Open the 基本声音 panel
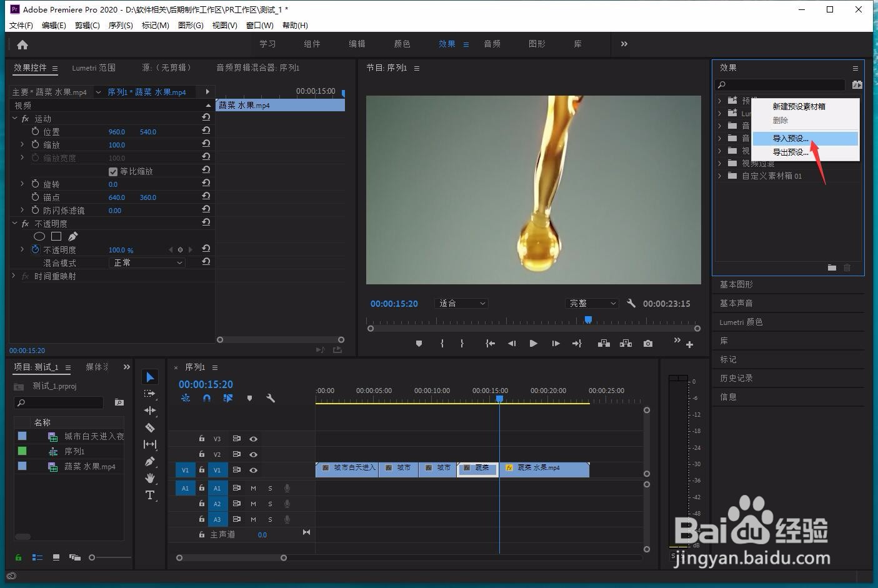This screenshot has width=878, height=588. tap(736, 303)
